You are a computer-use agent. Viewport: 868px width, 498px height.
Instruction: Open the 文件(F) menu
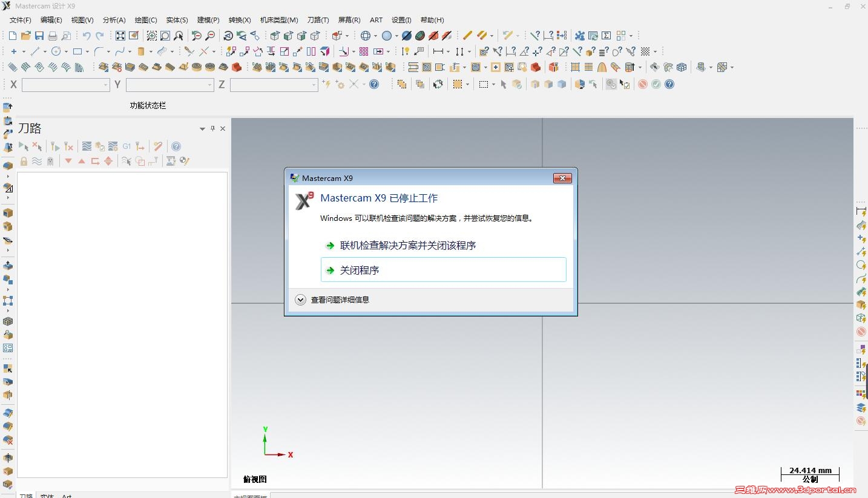21,20
